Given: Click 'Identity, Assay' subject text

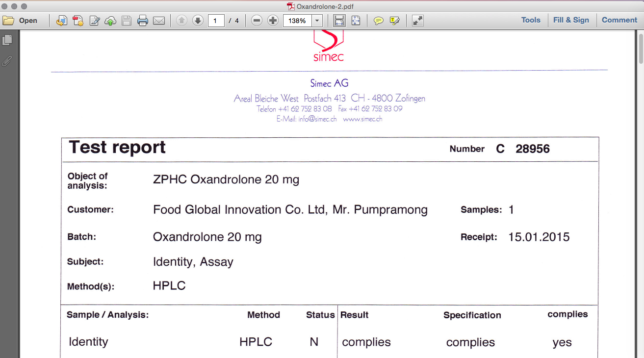Looking at the screenshot, I should coord(193,262).
